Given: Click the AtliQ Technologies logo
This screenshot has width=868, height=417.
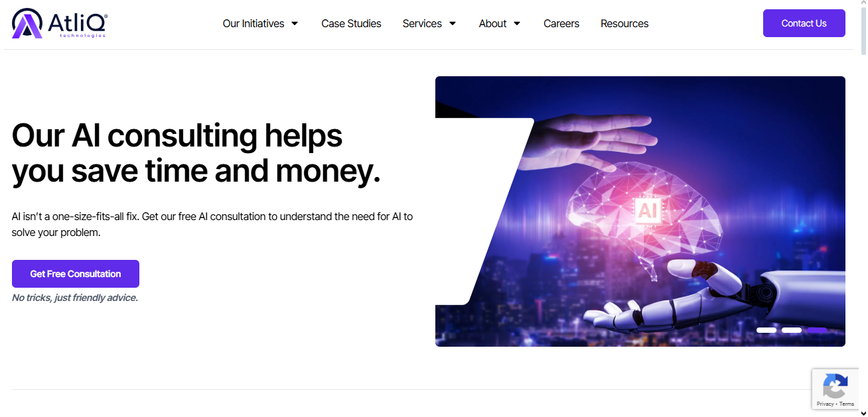Looking at the screenshot, I should click(x=60, y=23).
